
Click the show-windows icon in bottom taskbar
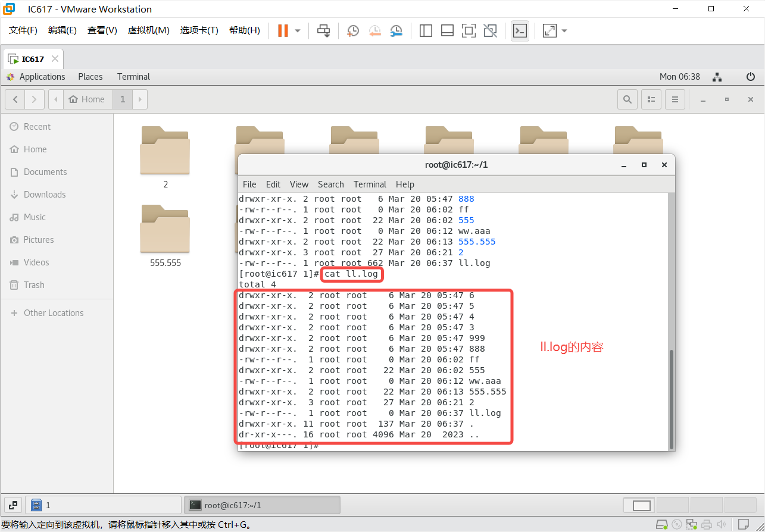[x=13, y=505]
